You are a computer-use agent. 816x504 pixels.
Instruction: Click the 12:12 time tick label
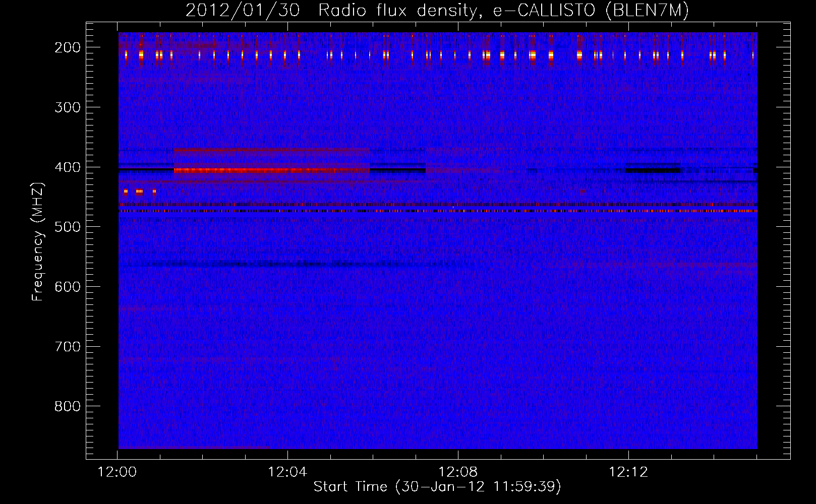[628, 472]
